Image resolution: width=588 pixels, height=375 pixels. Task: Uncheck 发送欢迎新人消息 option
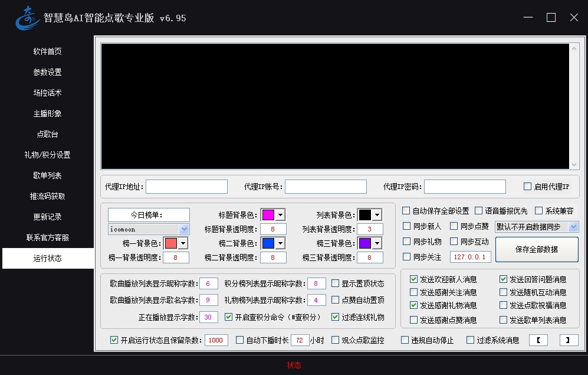(413, 279)
